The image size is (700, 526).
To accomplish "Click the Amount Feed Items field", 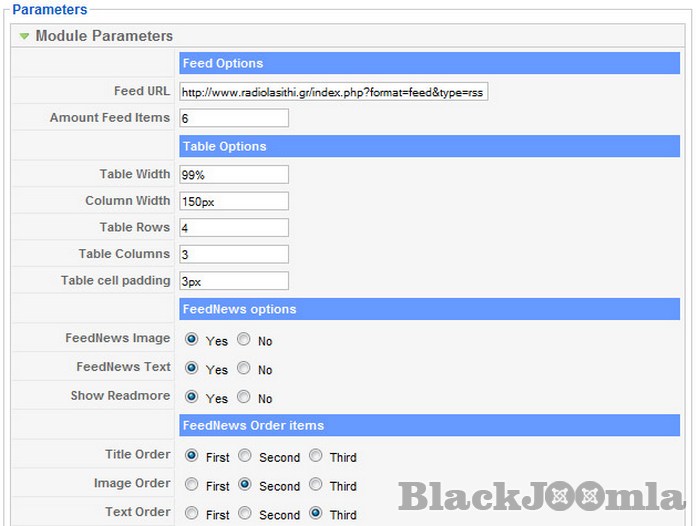I will pyautogui.click(x=234, y=118).
